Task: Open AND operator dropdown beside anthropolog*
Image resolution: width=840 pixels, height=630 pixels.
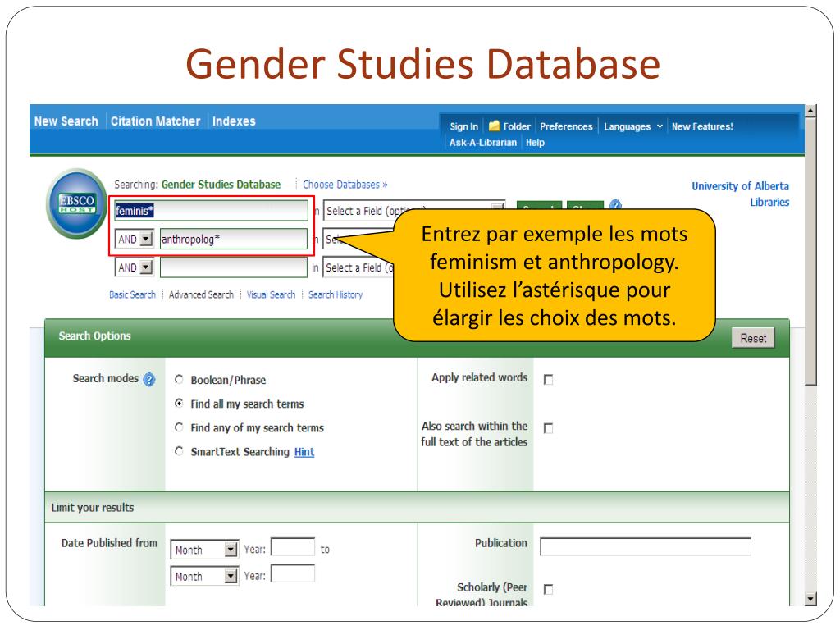Action: [x=135, y=239]
